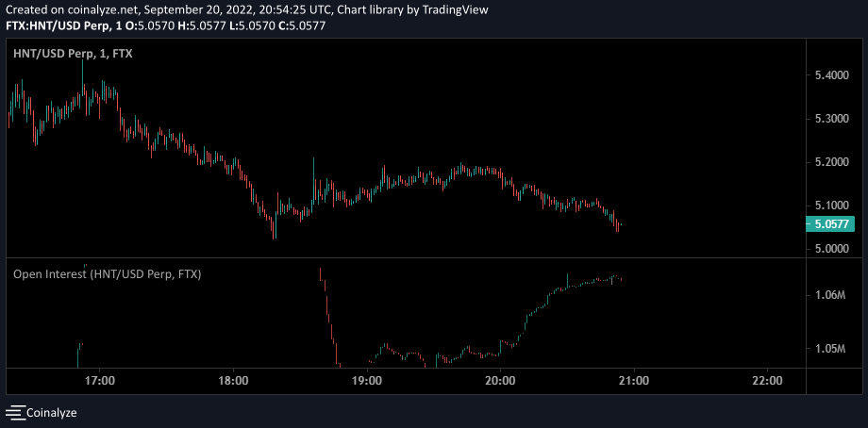Select the 5.1000 price axis label

click(831, 206)
